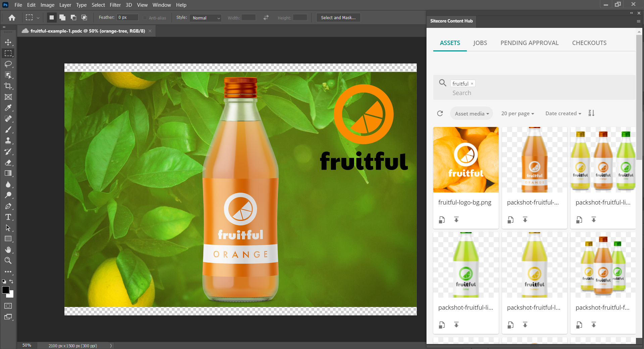Download fruitful-logo-bg.png asset
The width and height of the screenshot is (644, 349).
(x=456, y=220)
